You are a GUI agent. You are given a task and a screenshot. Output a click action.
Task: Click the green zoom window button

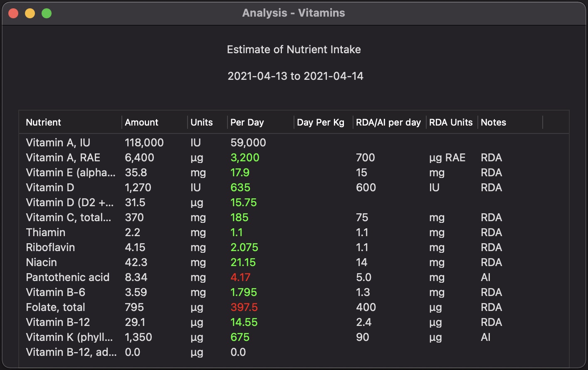click(x=47, y=13)
